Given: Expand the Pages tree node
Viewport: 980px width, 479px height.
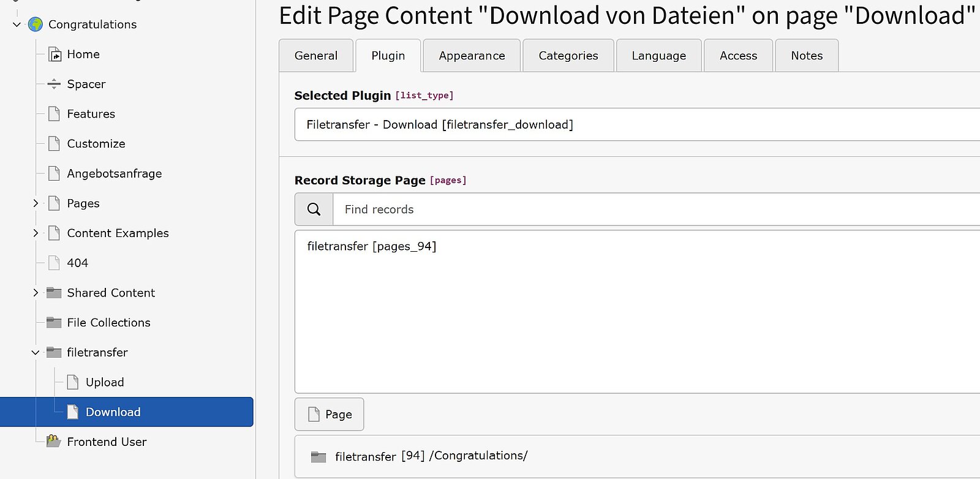Looking at the screenshot, I should (36, 203).
